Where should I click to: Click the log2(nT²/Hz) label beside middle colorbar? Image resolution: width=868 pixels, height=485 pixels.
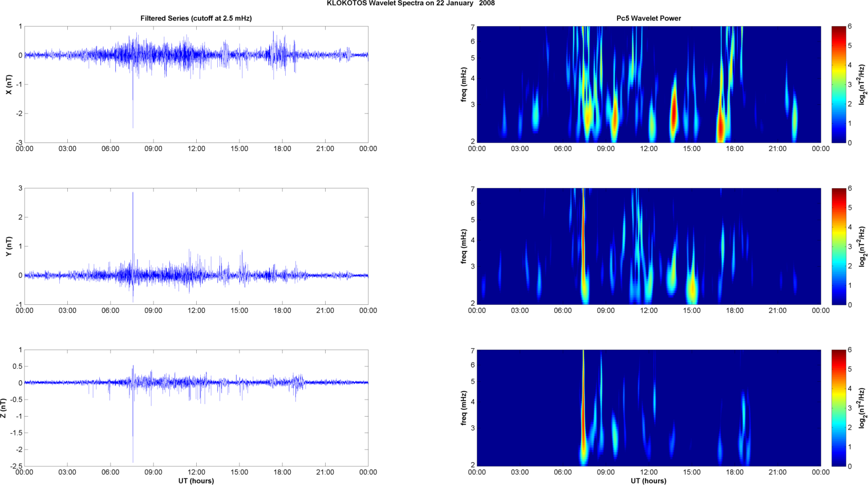click(x=863, y=246)
